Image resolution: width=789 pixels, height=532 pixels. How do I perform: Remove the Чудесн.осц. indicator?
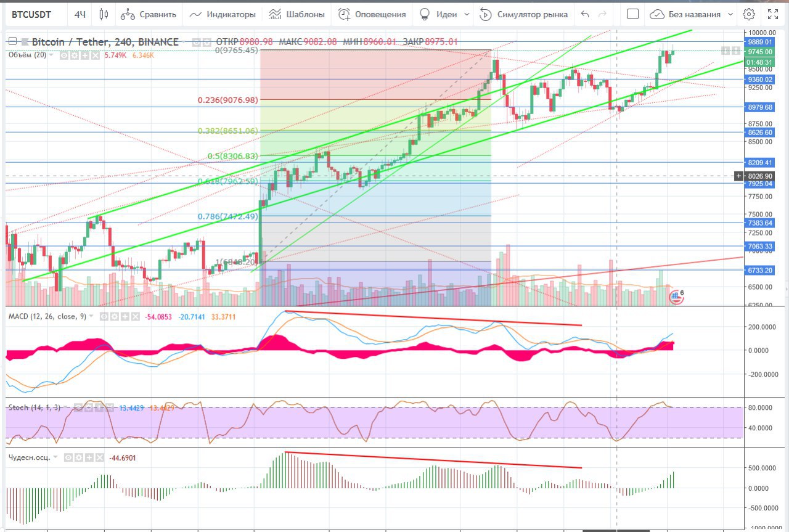pos(99,457)
